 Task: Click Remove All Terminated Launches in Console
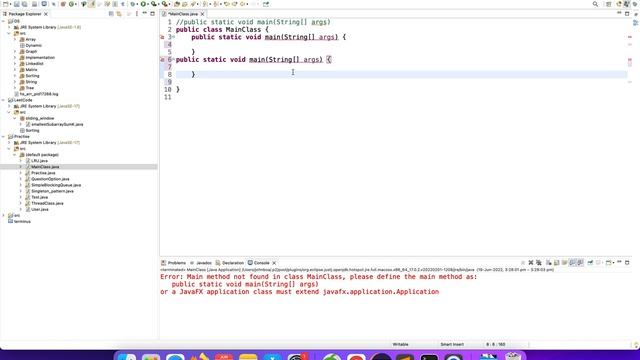[x=539, y=262]
